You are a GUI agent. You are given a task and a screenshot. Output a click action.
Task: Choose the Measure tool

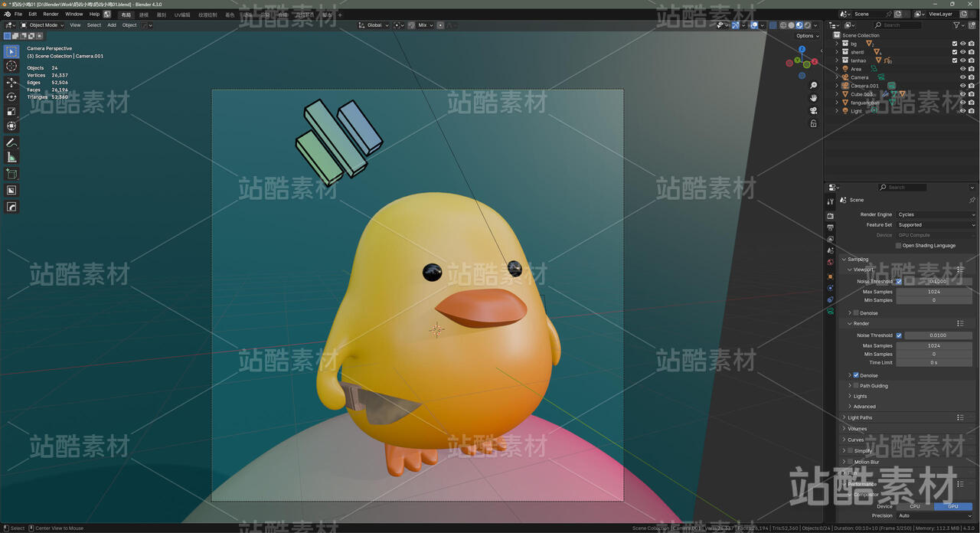tap(11, 158)
